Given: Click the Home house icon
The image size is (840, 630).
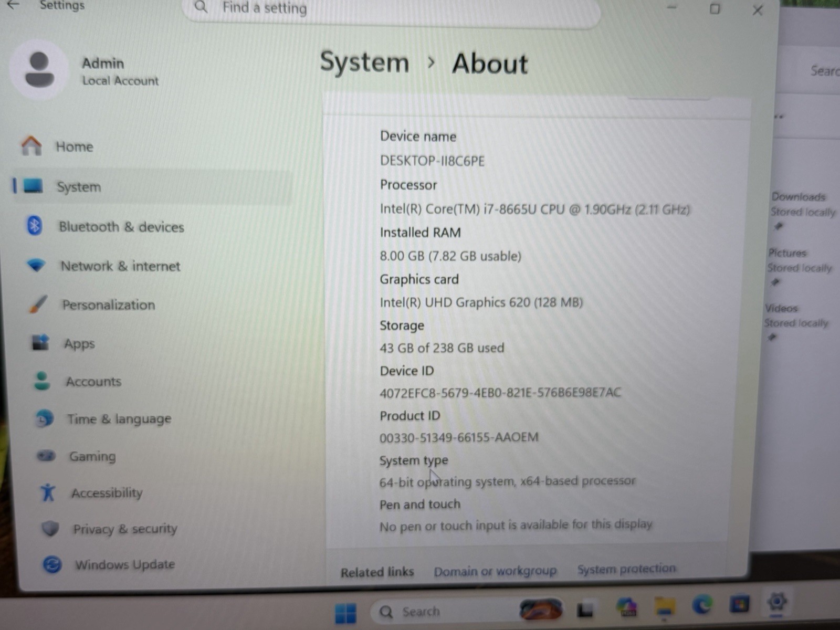Looking at the screenshot, I should (31, 145).
